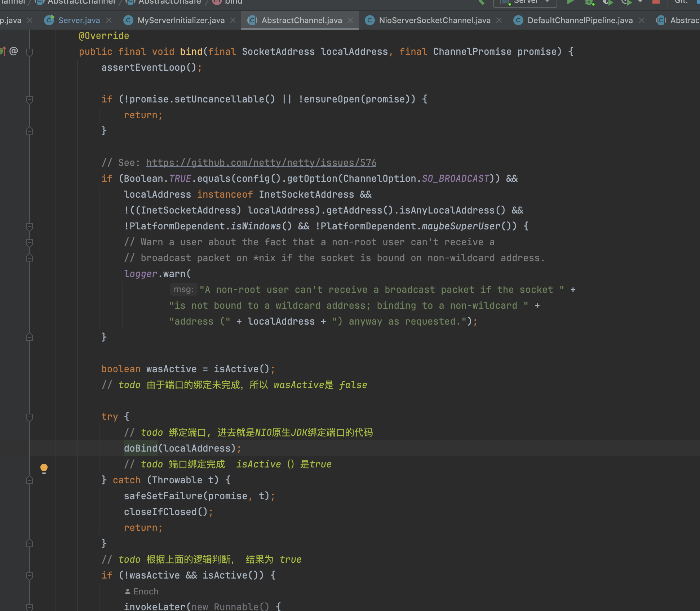Close the AbstractChannel.java tab
Screen dimensions: 700x611
(x=350, y=21)
